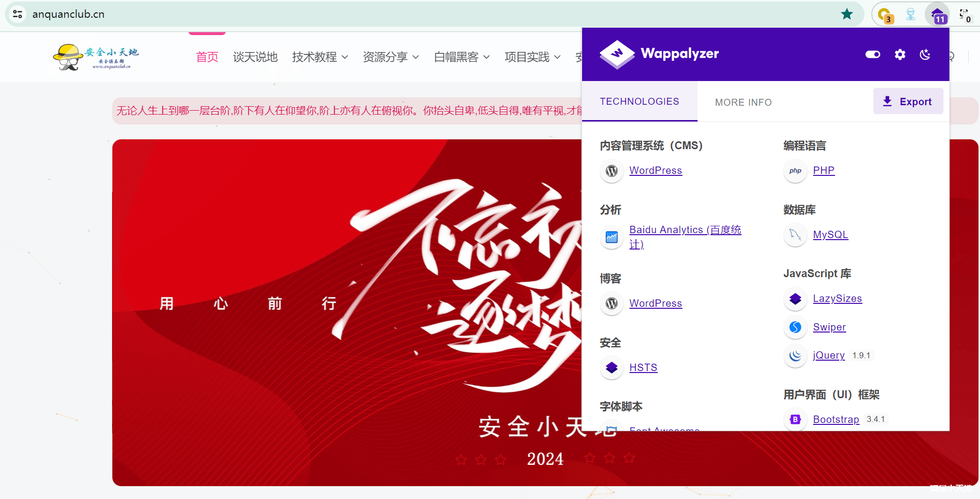Select the PHP language icon

(795, 171)
